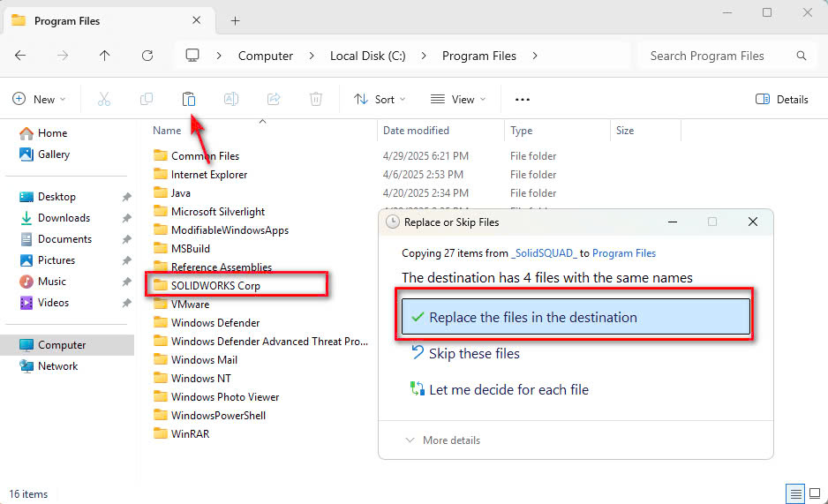Screen dimensions: 828x504
Task: Go back with the back arrow
Action: click(x=20, y=56)
